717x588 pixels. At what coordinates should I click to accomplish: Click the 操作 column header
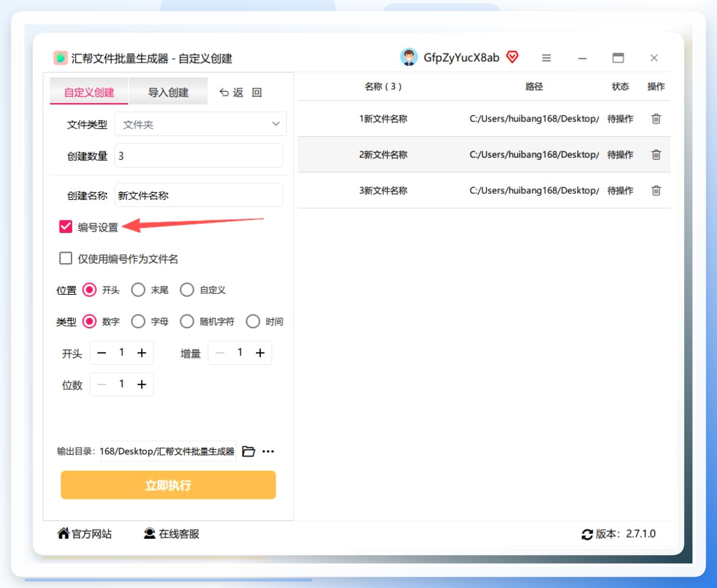656,86
